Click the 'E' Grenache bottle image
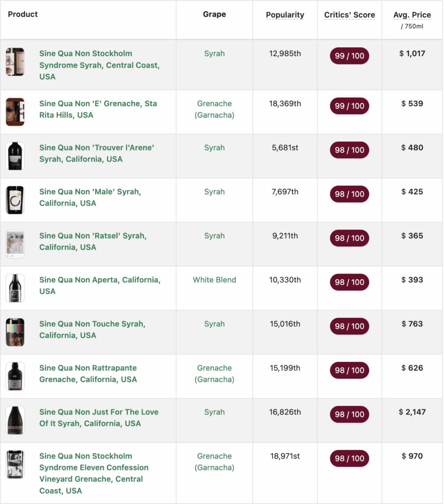The height and width of the screenshot is (504, 444). 15,112
